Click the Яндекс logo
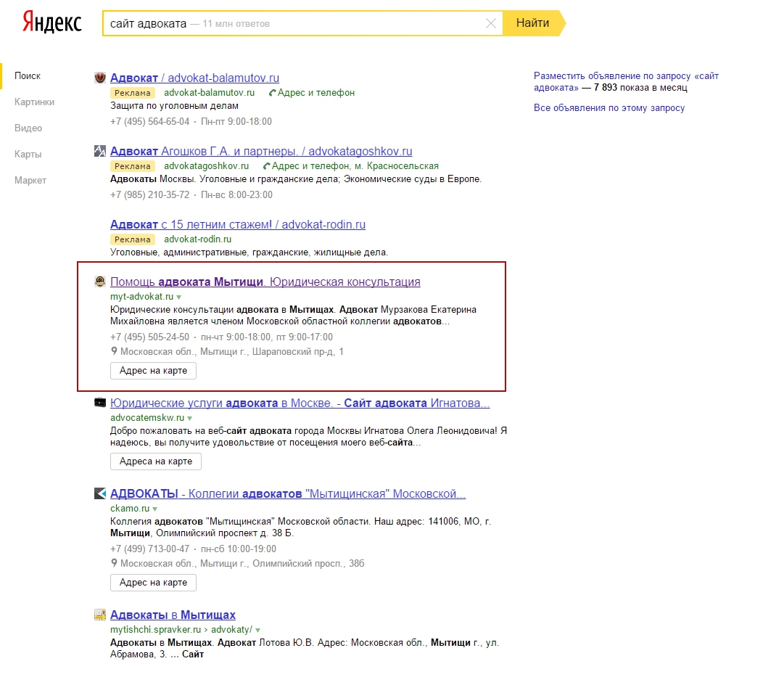Viewport: 784px width, 677px height. tap(52, 22)
